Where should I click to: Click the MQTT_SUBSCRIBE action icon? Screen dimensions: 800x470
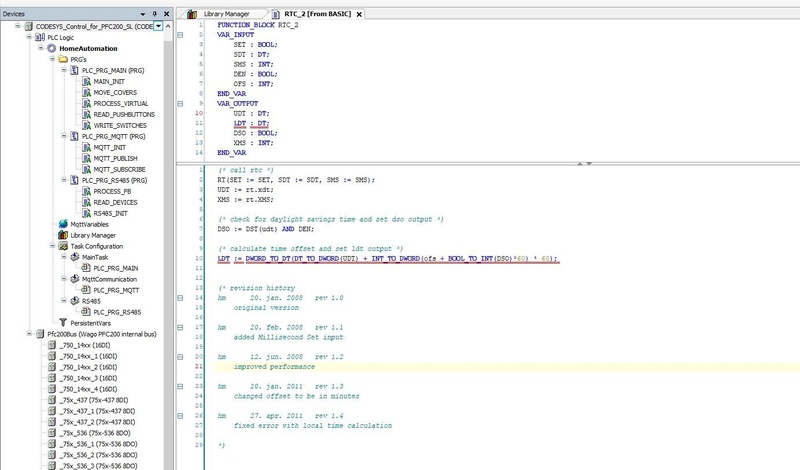[x=86, y=169]
